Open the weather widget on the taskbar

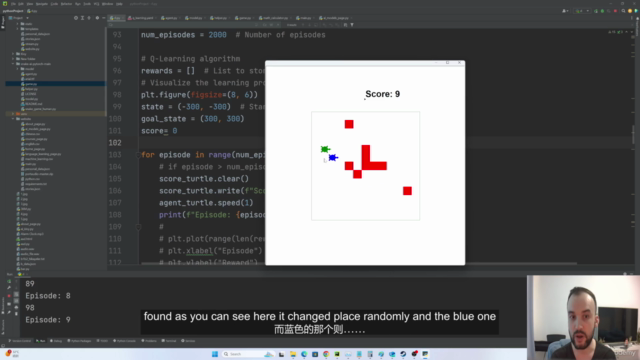[x=11, y=353]
